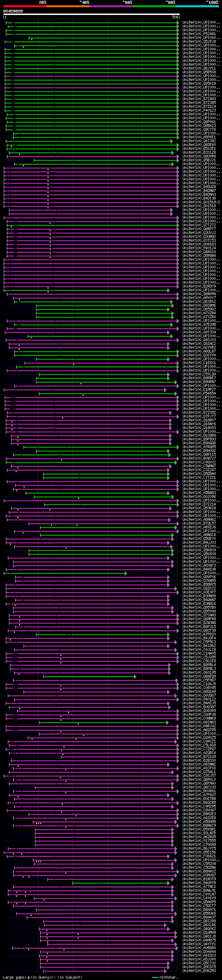Open hit UniRef100_C3Z247

199,469
